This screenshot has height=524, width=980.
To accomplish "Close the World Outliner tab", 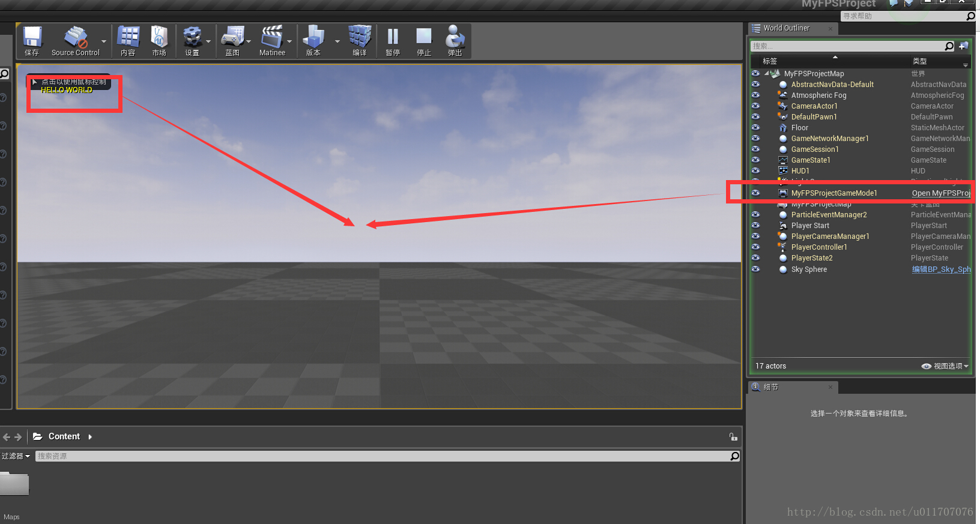I will pyautogui.click(x=830, y=28).
